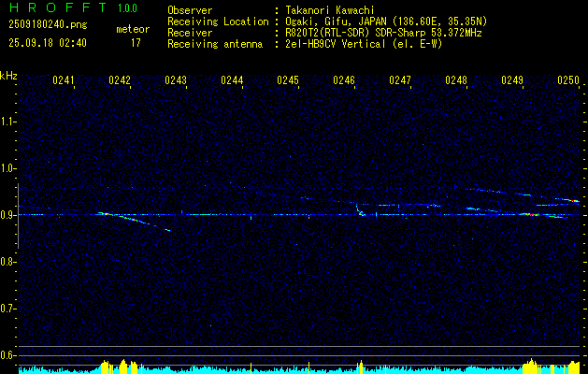The image size is (588, 374).
Task: Select the observer name Takanori Kawachi
Action: pos(330,9)
